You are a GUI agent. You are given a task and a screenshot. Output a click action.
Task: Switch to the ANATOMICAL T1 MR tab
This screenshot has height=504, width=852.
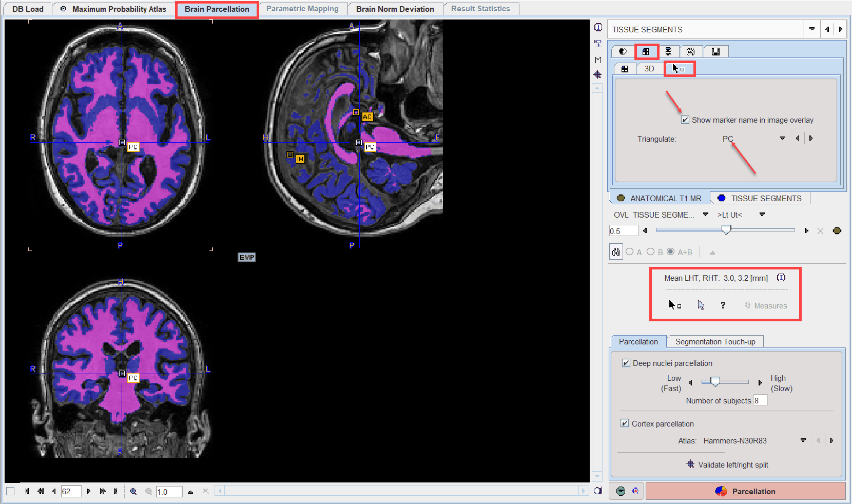(659, 198)
